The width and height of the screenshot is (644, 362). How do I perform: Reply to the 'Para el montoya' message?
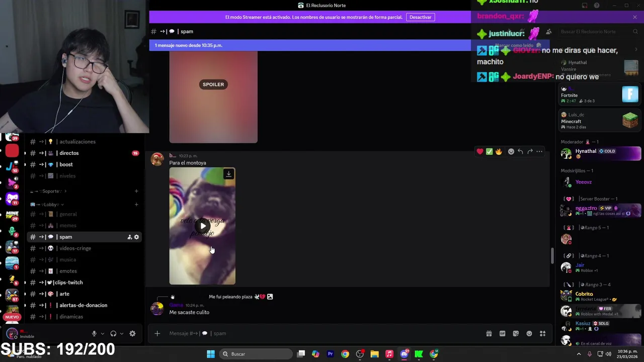point(520,151)
